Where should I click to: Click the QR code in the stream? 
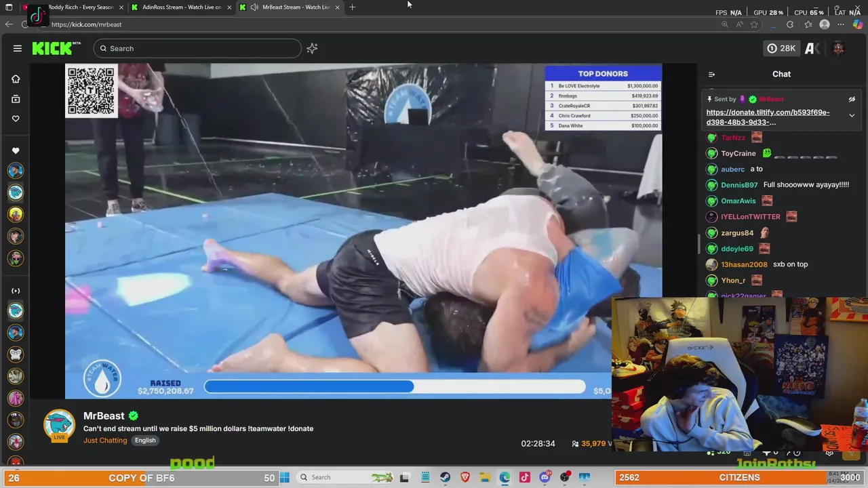coord(92,91)
